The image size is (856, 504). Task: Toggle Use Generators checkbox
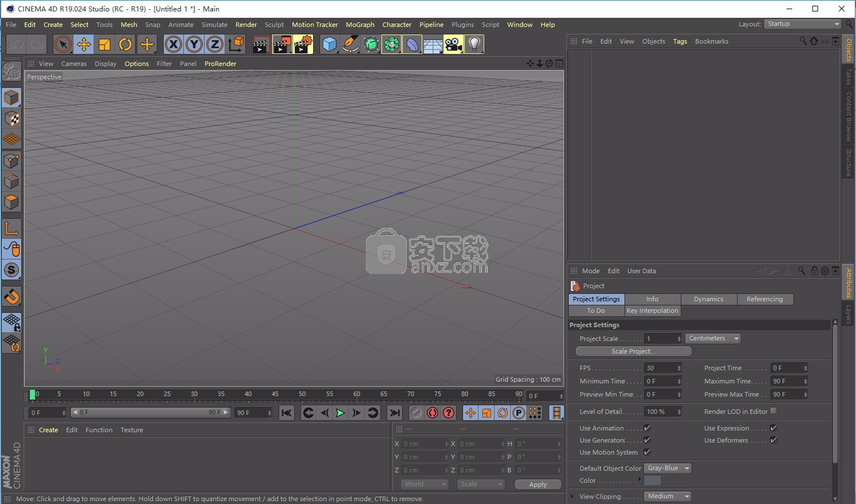(x=647, y=440)
